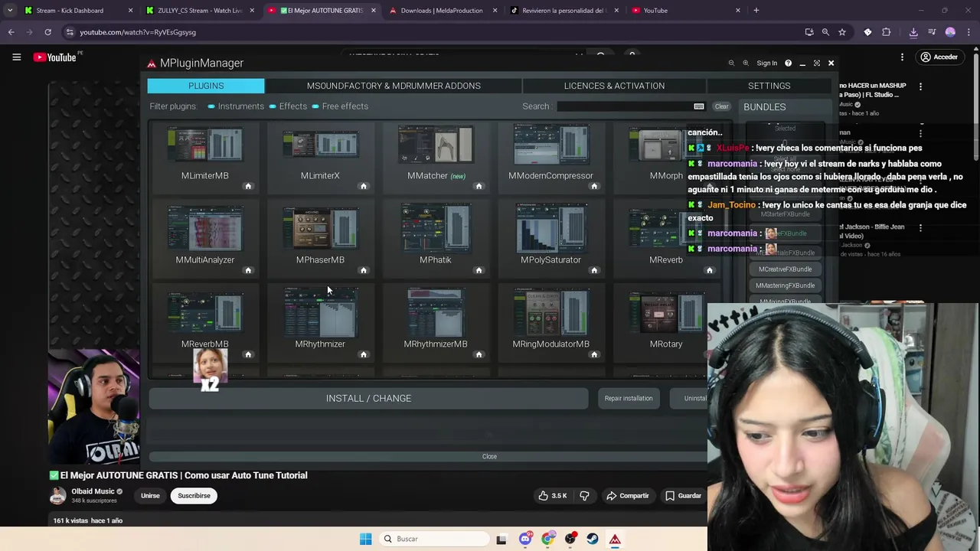Image resolution: width=980 pixels, height=551 pixels.
Task: Click the home icon under MRhythmizerMB
Action: (479, 354)
